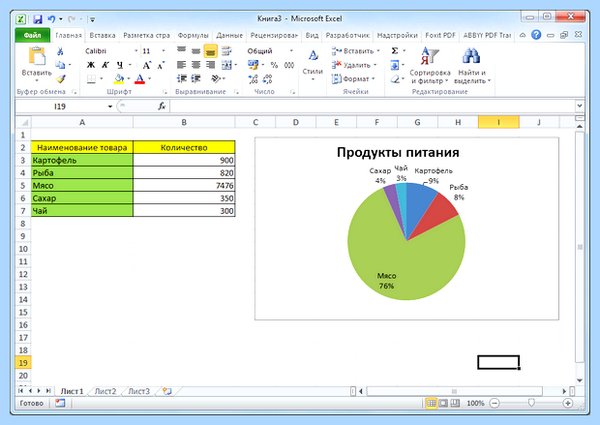Switch to the Разработчик tab

[x=347, y=35]
